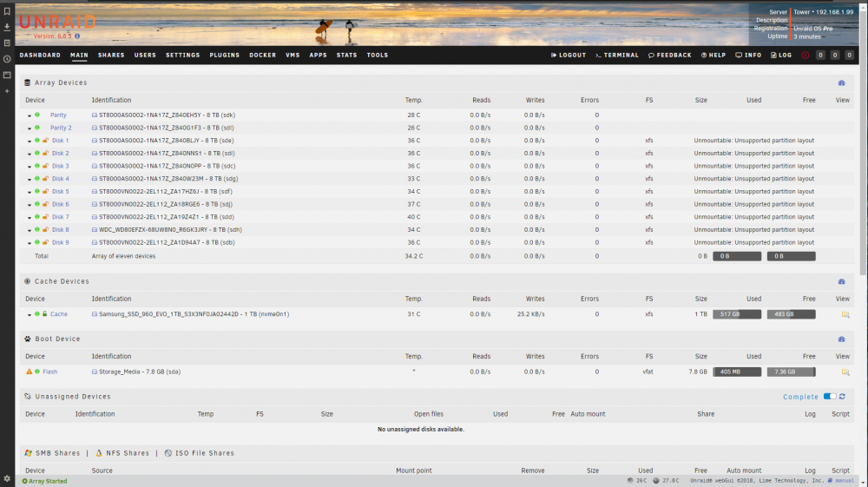Open Boot Device section display icon
This screenshot has width=868, height=487.
click(841, 339)
